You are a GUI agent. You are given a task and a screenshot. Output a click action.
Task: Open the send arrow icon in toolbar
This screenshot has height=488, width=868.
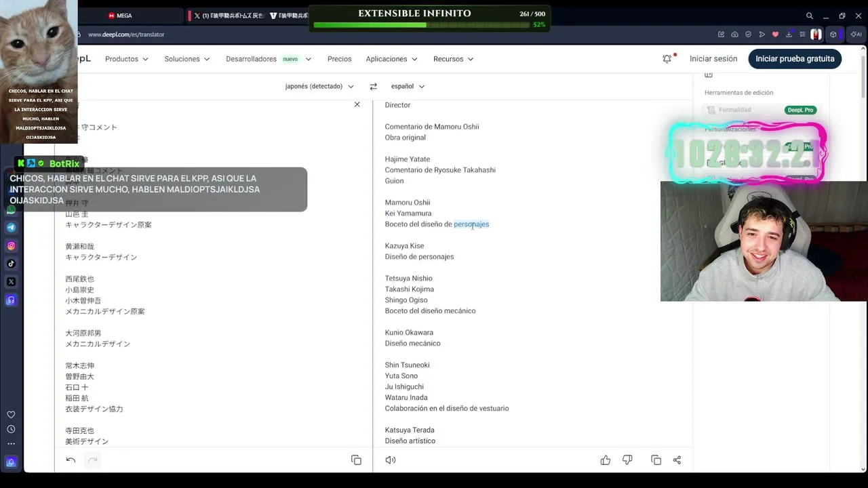pos(762,35)
